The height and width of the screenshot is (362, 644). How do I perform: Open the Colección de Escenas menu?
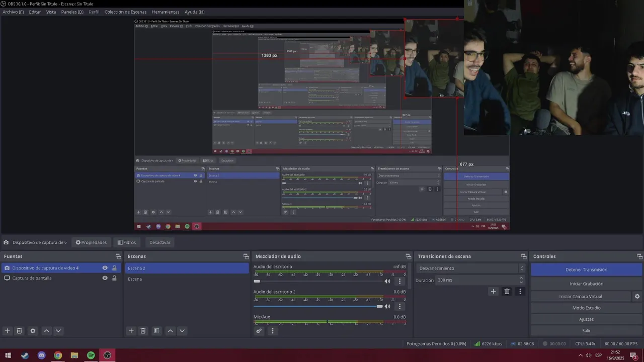click(125, 12)
